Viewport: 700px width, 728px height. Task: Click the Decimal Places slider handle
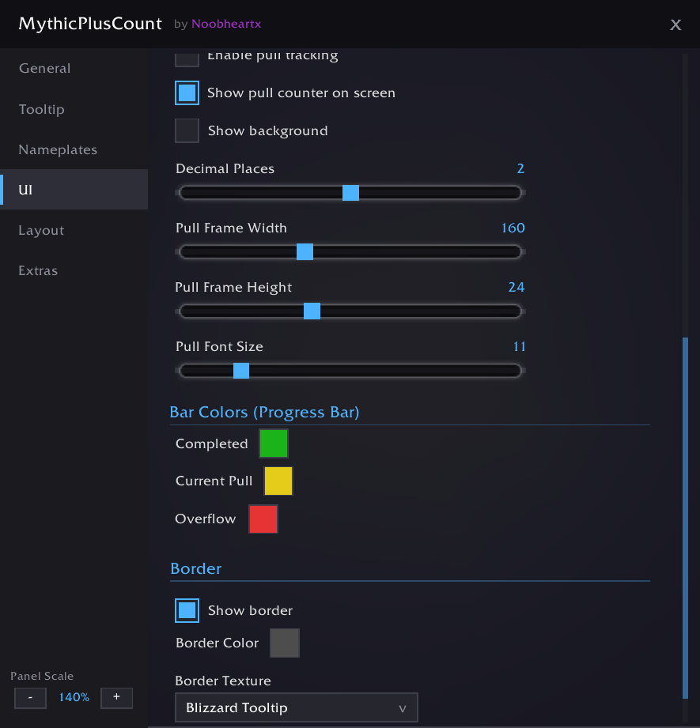[350, 193]
